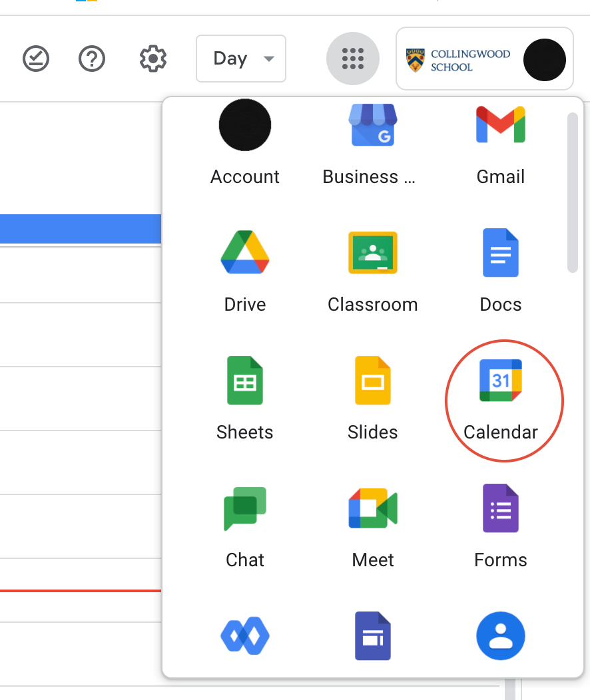Viewport: 590px width, 700px height.
Task: Launch Google Classroom
Action: coord(372,271)
